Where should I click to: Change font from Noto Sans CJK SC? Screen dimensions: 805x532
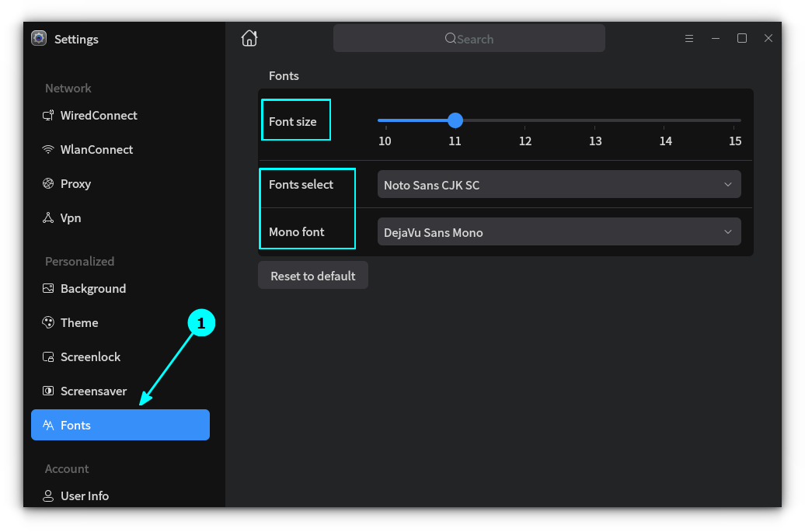pos(559,184)
